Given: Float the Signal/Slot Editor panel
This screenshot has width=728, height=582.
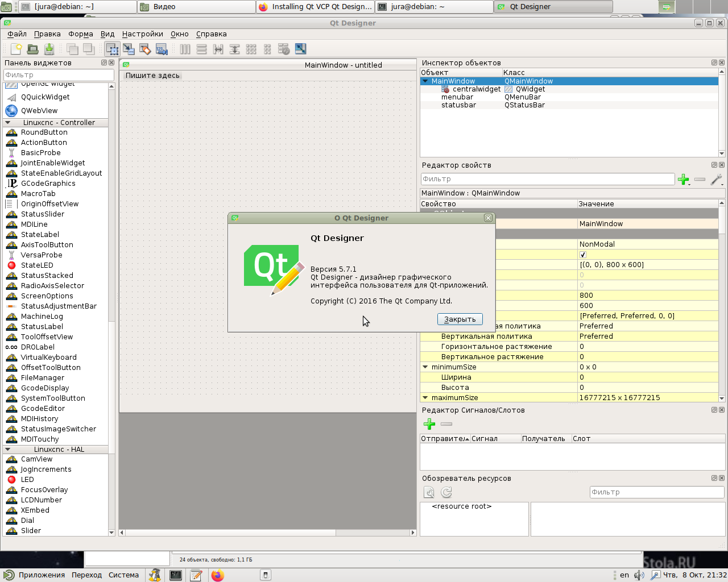Looking at the screenshot, I should pyautogui.click(x=714, y=410).
